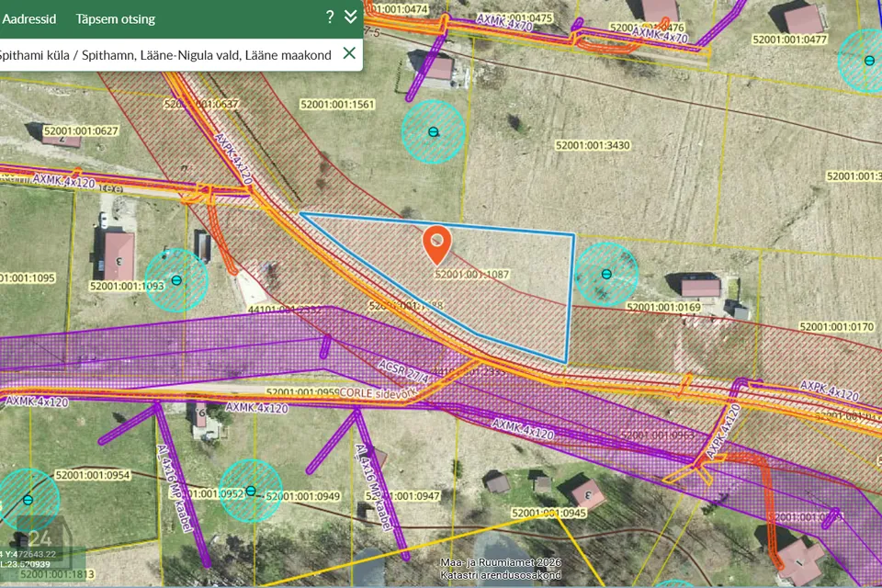Screen dimensions: 882x588
Task: Click cadastral label 52001:001:0170
Action: [x=837, y=327]
